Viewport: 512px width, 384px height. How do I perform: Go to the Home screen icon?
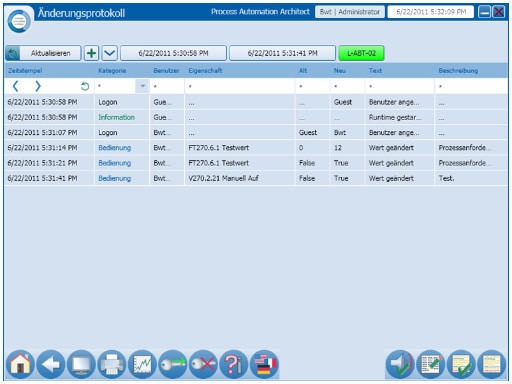20,364
